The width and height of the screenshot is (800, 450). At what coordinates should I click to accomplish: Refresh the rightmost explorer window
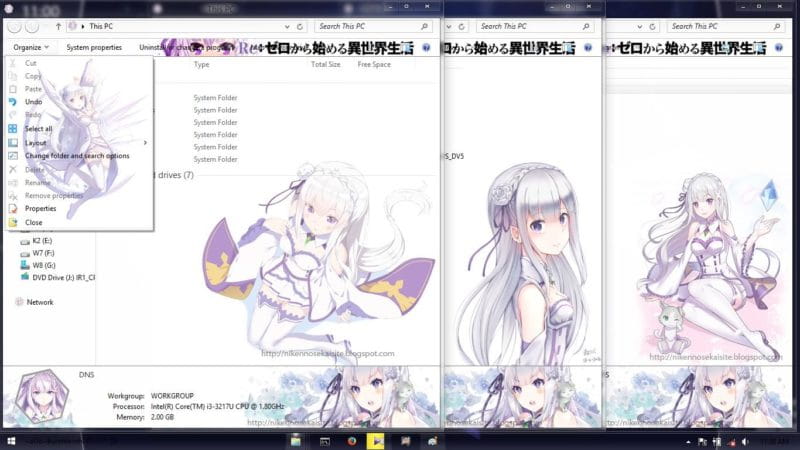pos(653,27)
